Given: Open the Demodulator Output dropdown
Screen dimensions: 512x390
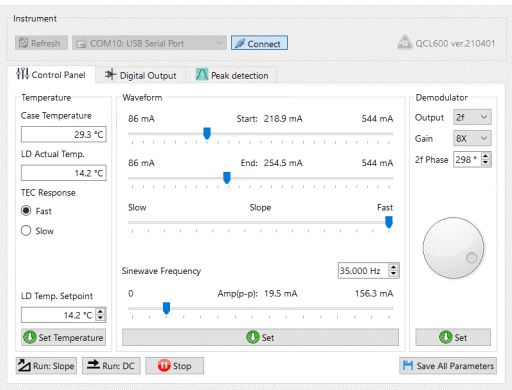Looking at the screenshot, I should coord(472,117).
